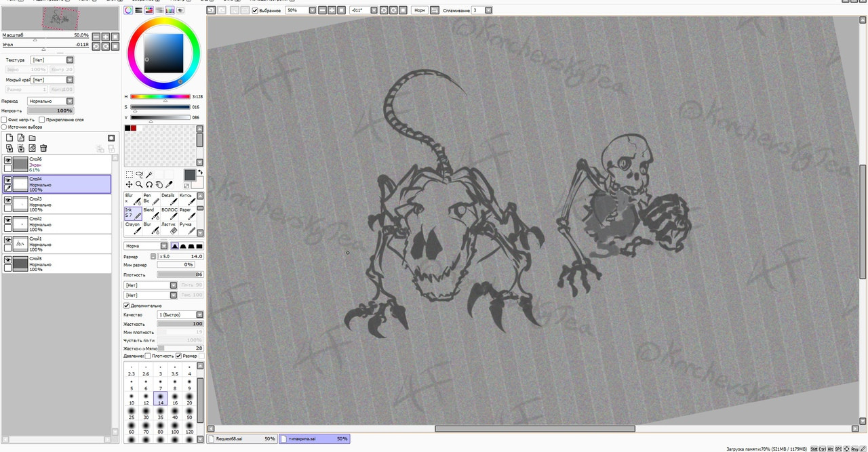Screen dimensions: 868x452
Task: Select the rectangular selection tool
Action: pyautogui.click(x=130, y=175)
